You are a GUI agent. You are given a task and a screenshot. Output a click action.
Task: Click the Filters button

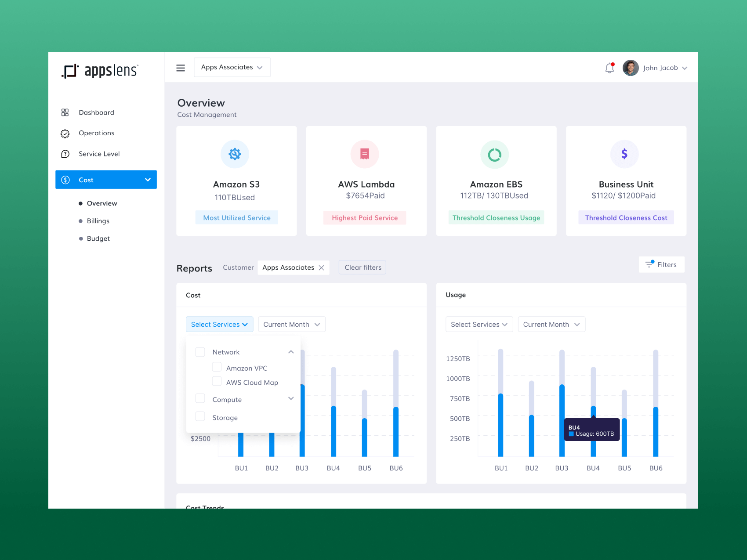[x=662, y=264]
